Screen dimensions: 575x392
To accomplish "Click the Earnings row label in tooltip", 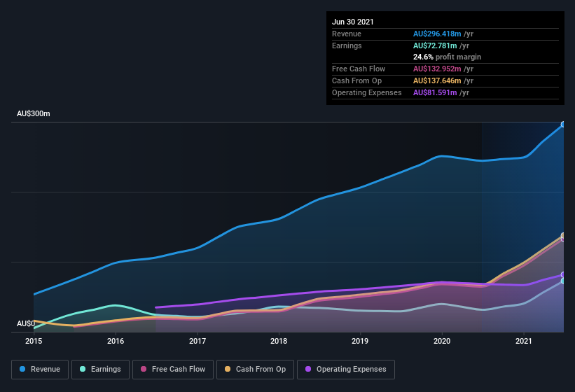I will coord(347,45).
